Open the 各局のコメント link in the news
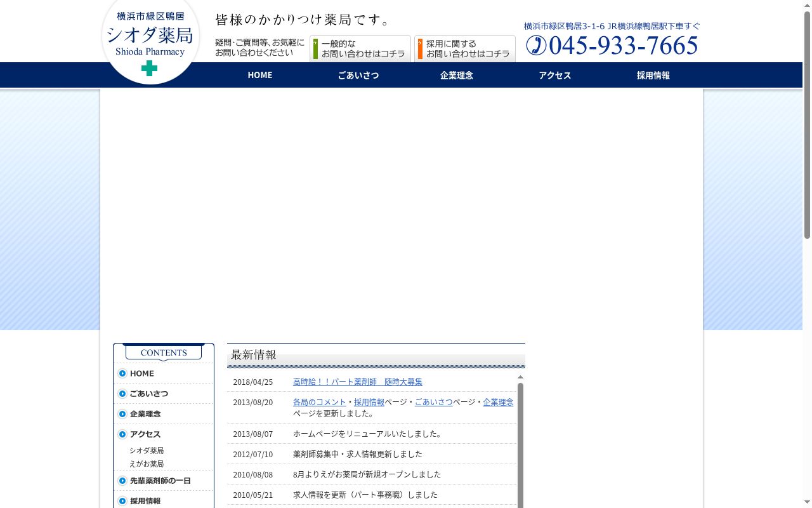 (x=320, y=402)
